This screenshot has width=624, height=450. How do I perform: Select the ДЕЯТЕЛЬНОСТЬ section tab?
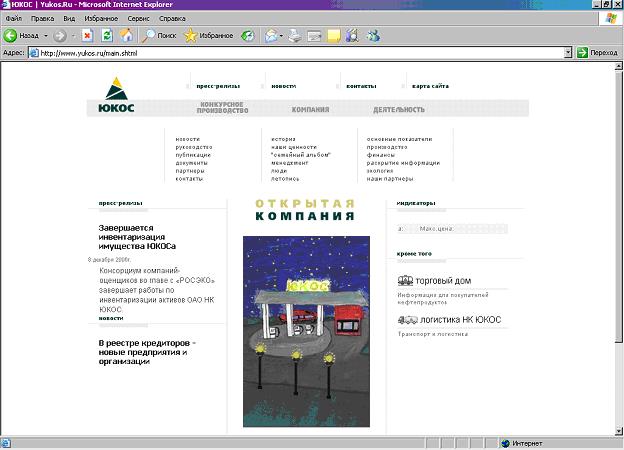399,109
